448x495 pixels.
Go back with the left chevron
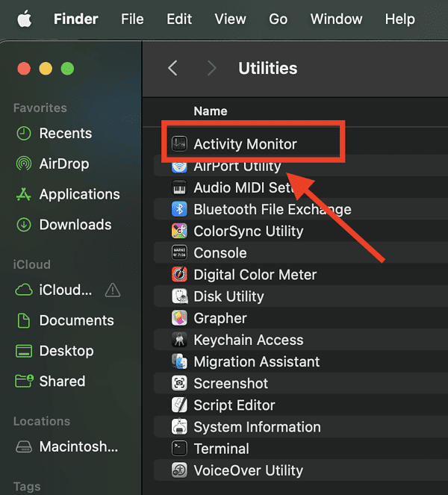click(172, 68)
